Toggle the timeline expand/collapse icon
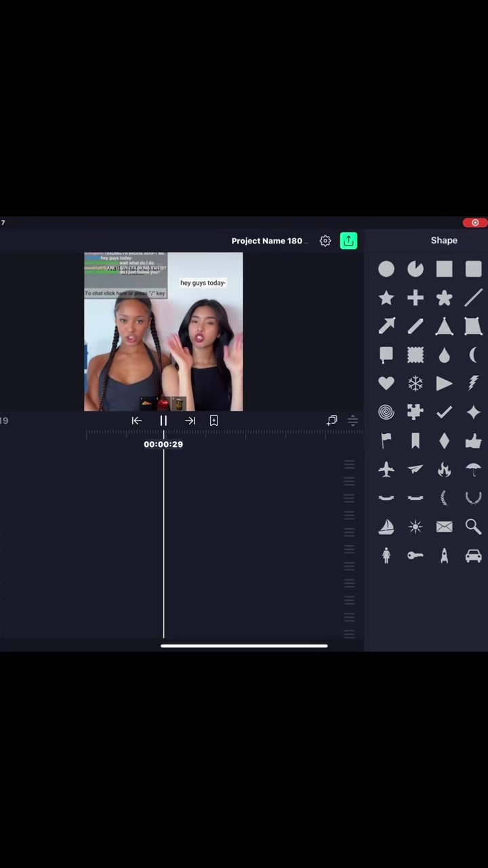Screen dimensions: 488x868 pyautogui.click(x=352, y=420)
